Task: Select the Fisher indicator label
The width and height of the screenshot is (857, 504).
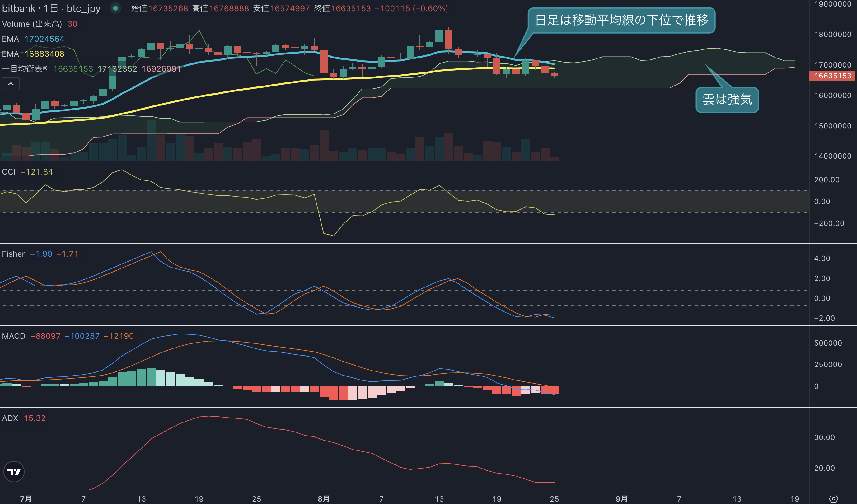Action: click(x=13, y=254)
